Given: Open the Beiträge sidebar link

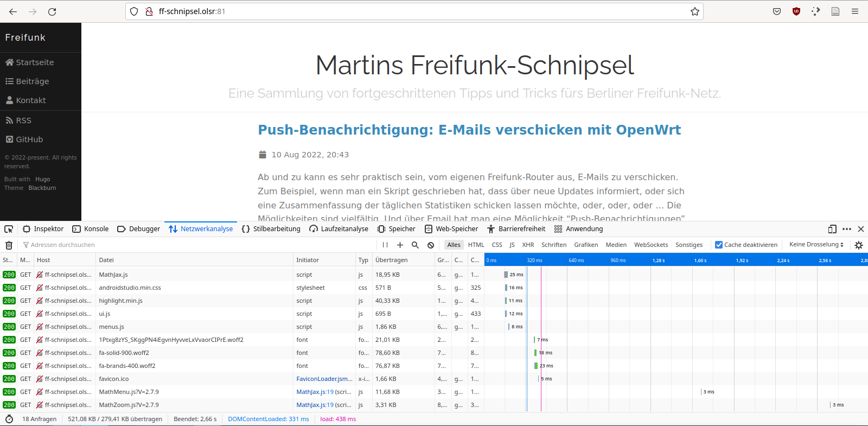Looking at the screenshot, I should pos(27,81).
